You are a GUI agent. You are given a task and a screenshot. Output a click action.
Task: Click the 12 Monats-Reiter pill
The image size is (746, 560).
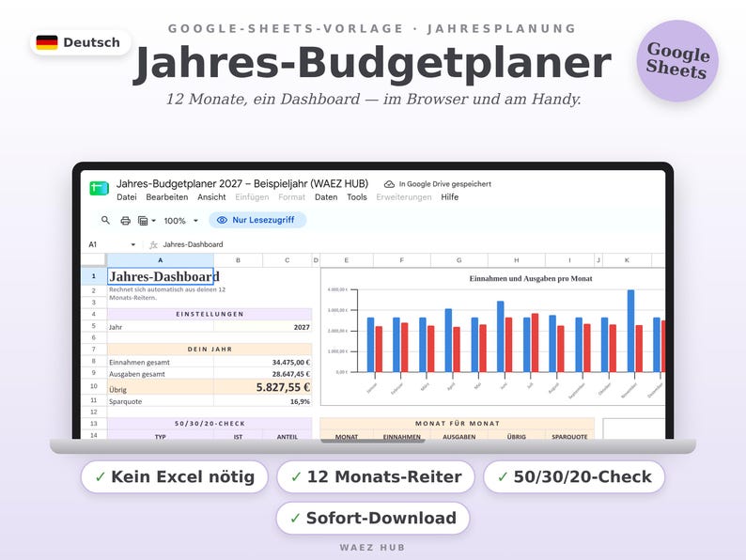point(376,476)
